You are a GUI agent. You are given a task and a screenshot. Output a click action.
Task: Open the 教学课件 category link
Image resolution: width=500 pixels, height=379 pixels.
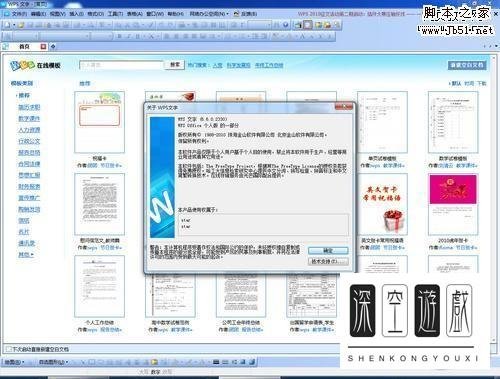click(x=29, y=118)
